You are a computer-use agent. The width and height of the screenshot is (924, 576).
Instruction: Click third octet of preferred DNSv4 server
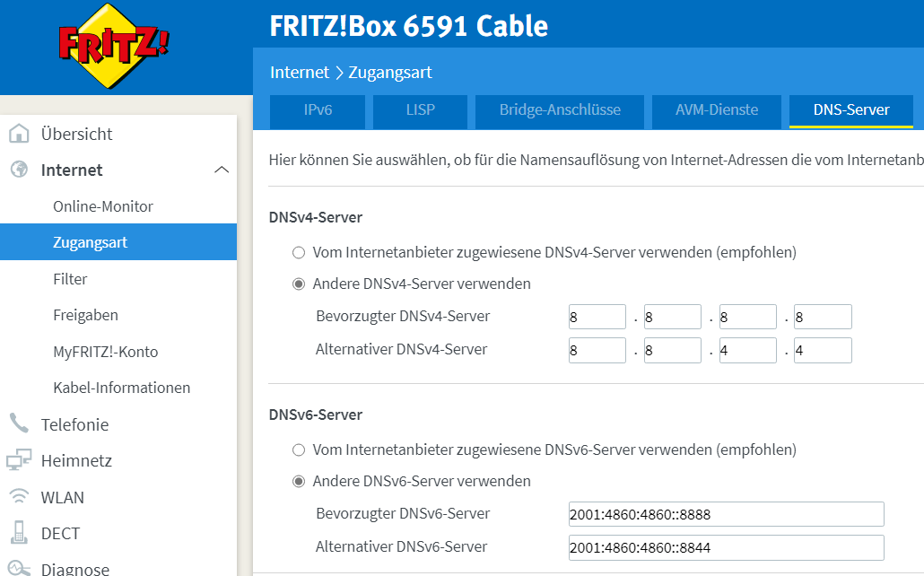(748, 318)
